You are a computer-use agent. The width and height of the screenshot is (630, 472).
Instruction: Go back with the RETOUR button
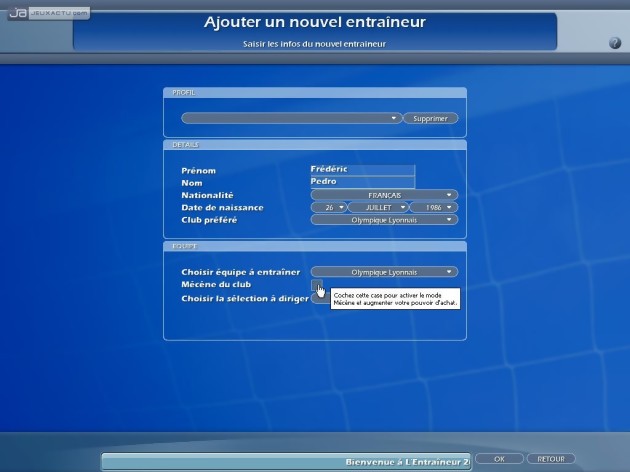(551, 459)
